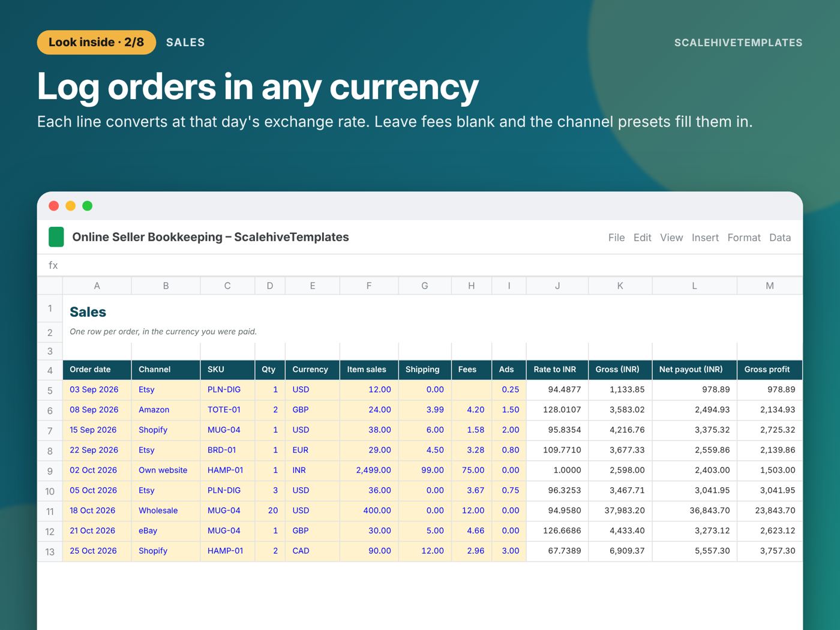Select the BRD-01 SKU cell
Screen dimensions: 840x630
[227, 450]
